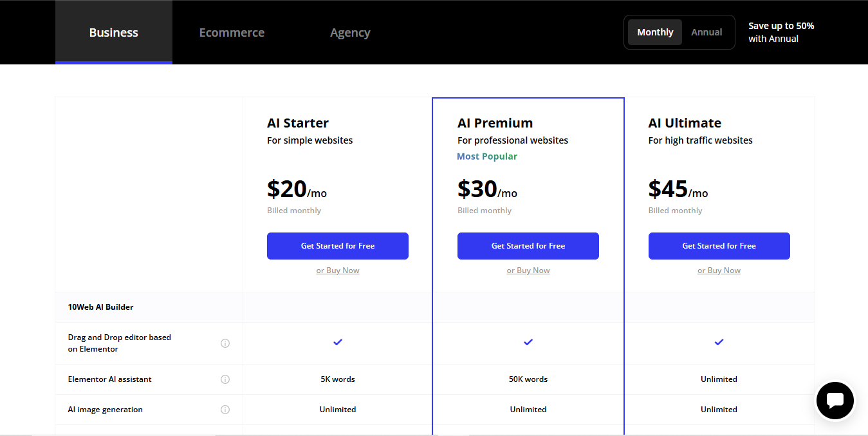Click the AI Ultimate drag-and-drop checkmark

[x=719, y=342]
